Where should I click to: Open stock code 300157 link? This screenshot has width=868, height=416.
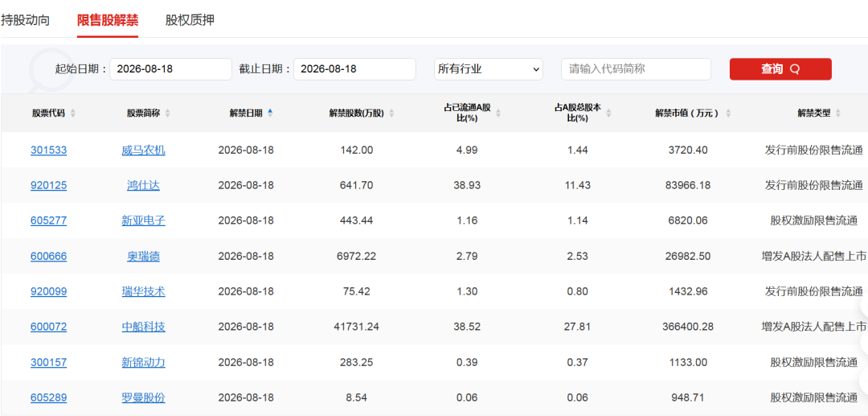[49, 362]
